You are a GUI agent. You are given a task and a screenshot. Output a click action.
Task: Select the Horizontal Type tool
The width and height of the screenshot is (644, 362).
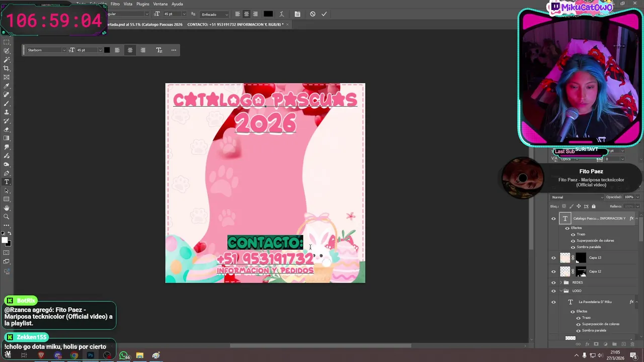coord(7,182)
